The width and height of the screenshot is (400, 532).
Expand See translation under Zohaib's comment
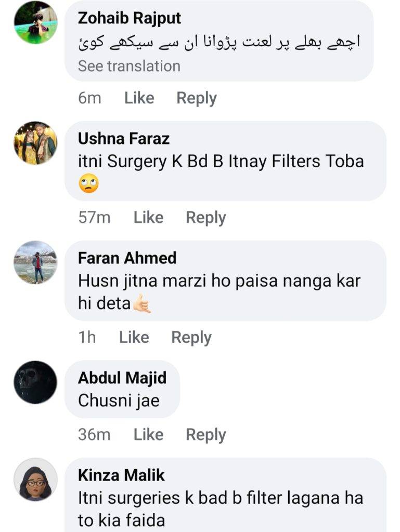[129, 66]
